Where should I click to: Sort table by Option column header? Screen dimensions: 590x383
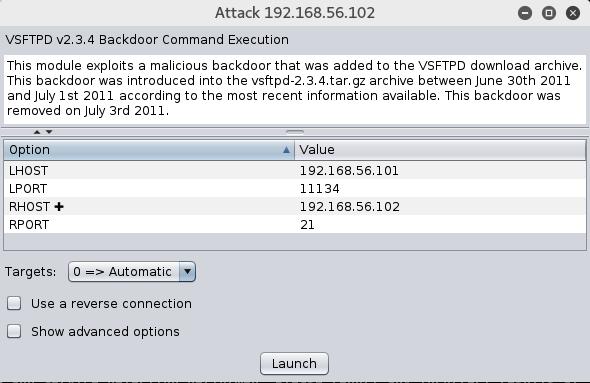coord(149,150)
